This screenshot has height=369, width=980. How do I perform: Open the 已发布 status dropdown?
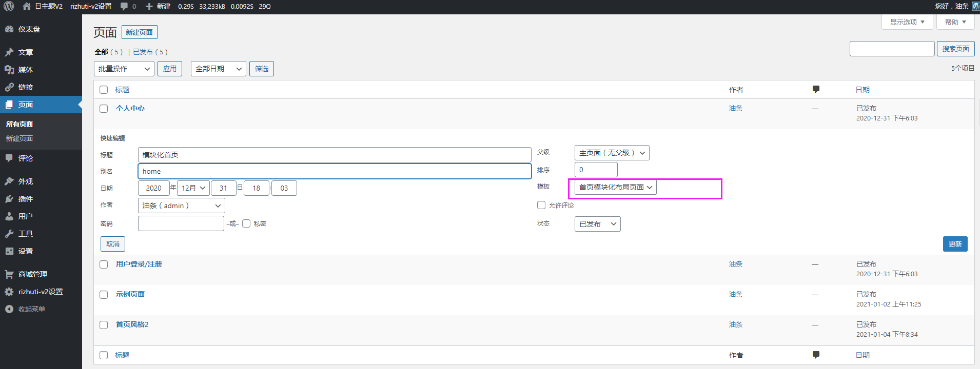pos(598,224)
